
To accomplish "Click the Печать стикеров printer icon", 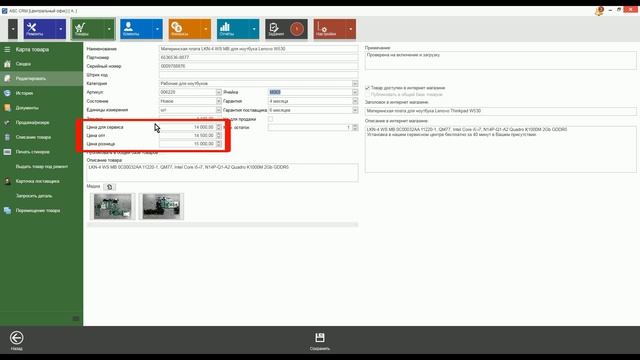I will pos(7,152).
